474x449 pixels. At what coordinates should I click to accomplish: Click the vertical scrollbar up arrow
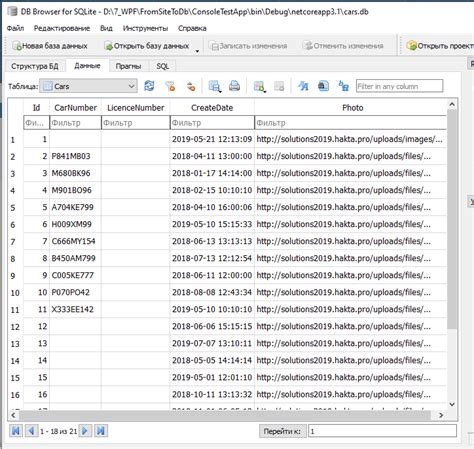coord(452,104)
